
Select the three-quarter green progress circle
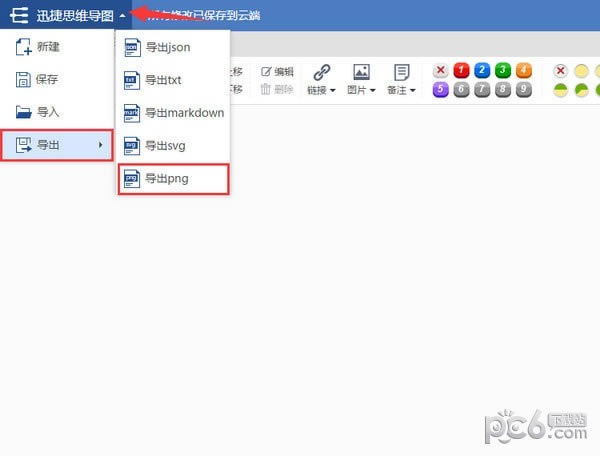(x=581, y=90)
